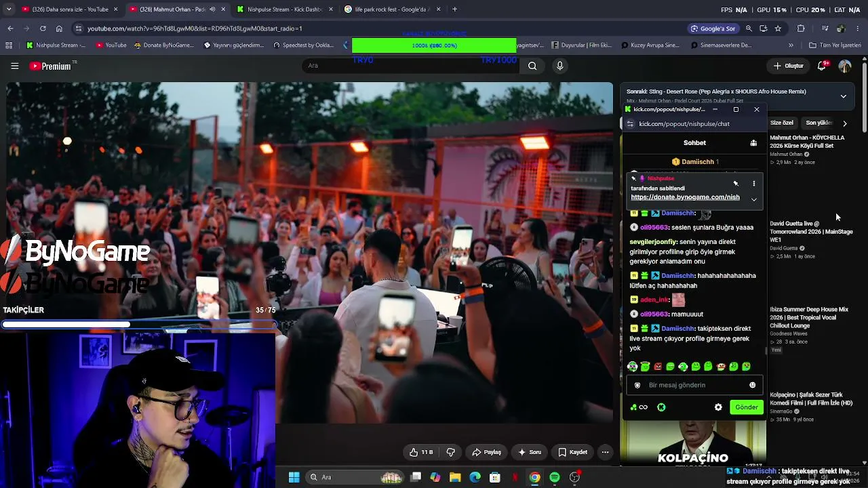Mute the Mahmut Orhan tab audio
This screenshot has height=488, width=868.
(212, 9)
